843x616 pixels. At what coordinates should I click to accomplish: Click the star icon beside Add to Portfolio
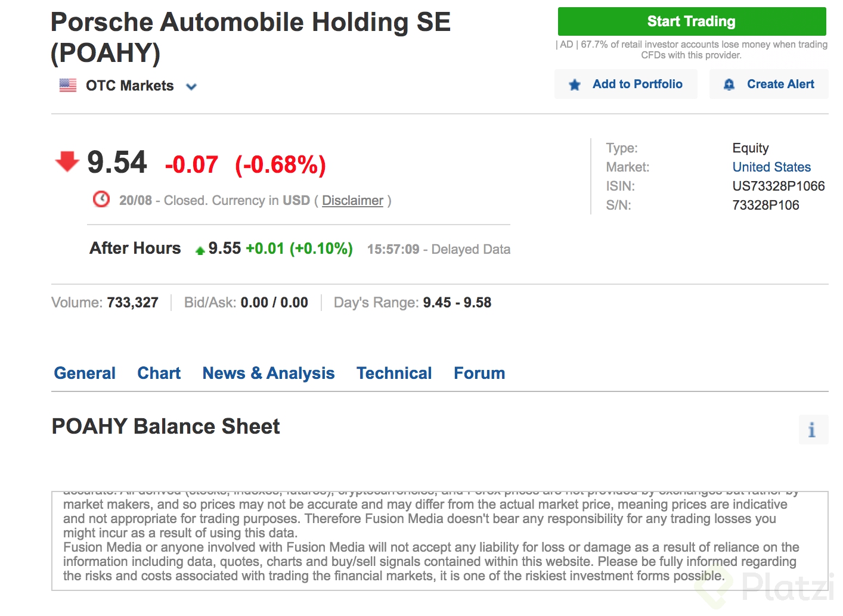coord(575,85)
